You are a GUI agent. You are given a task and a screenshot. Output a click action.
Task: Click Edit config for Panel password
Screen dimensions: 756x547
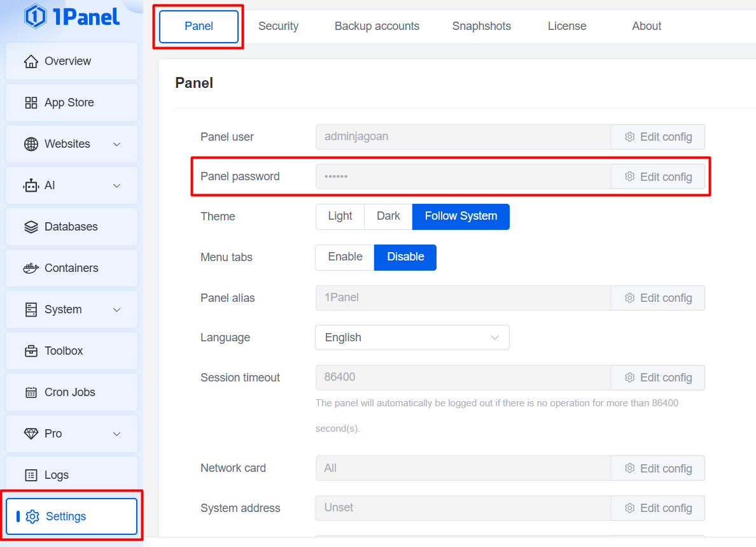coord(658,177)
